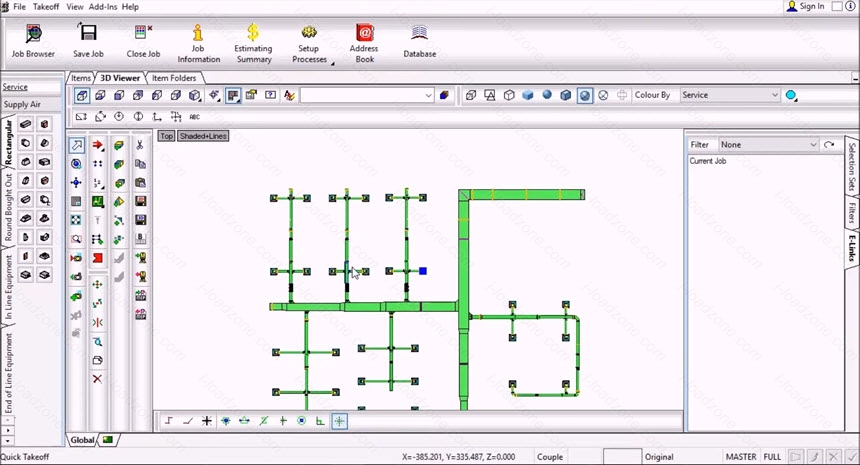Click the linear dimension icon
860x465 pixels.
(81, 117)
